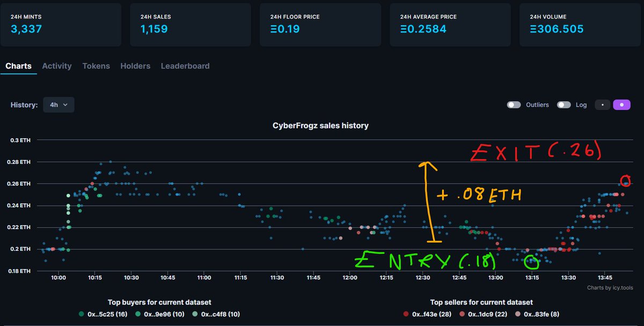Click the Ξ306.505 volume value
The width and height of the screenshot is (644, 326).
point(557,29)
